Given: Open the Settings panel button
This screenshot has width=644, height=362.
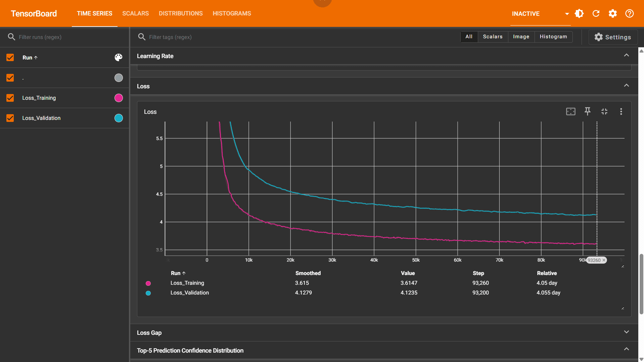Looking at the screenshot, I should coord(613,37).
